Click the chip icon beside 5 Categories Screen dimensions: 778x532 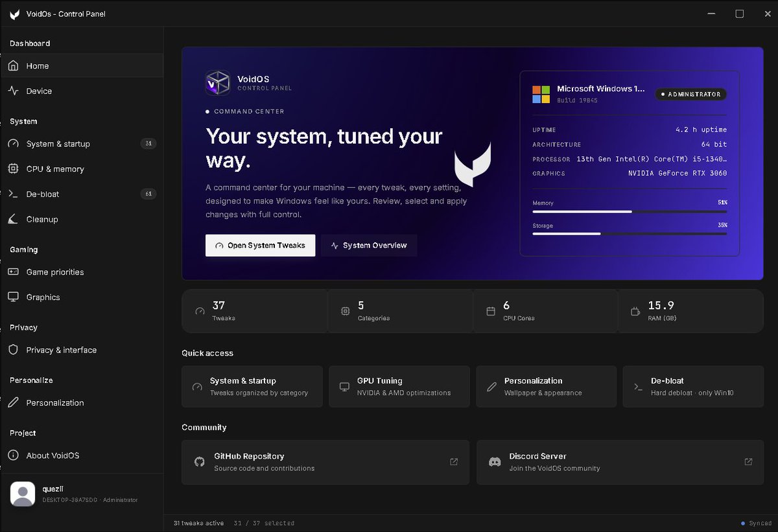pos(345,311)
